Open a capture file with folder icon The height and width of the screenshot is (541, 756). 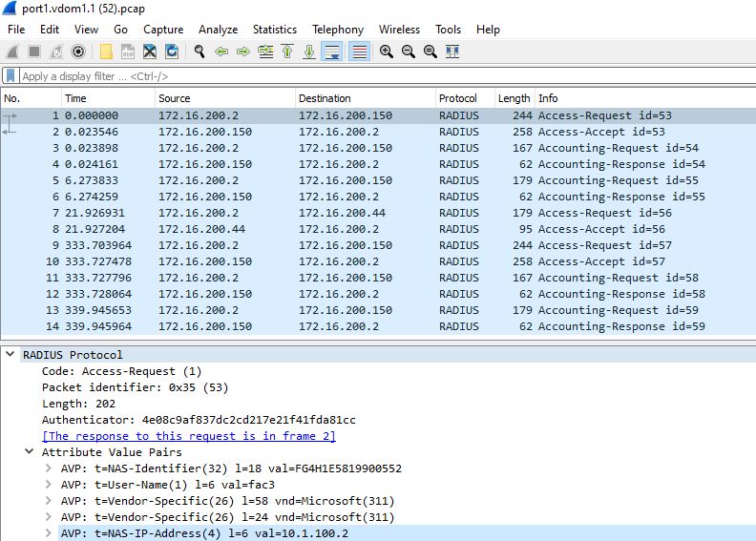(x=106, y=52)
